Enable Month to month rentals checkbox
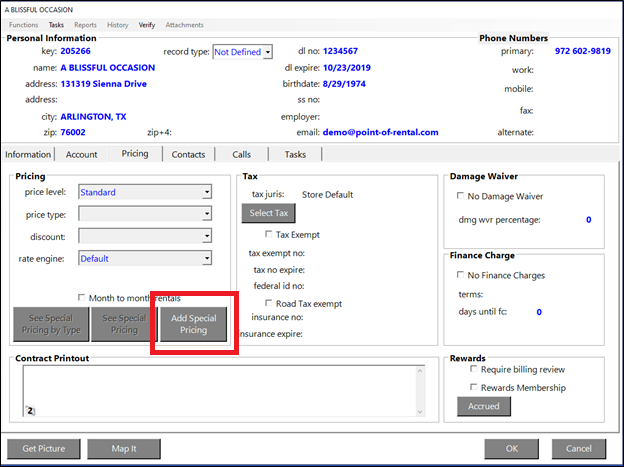 (82, 297)
